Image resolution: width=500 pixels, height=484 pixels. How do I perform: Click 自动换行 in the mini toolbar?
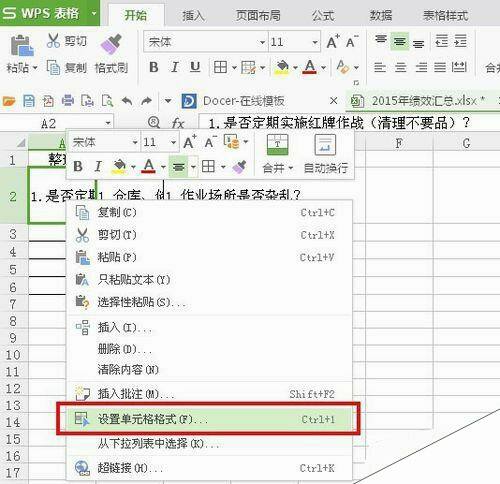point(326,154)
